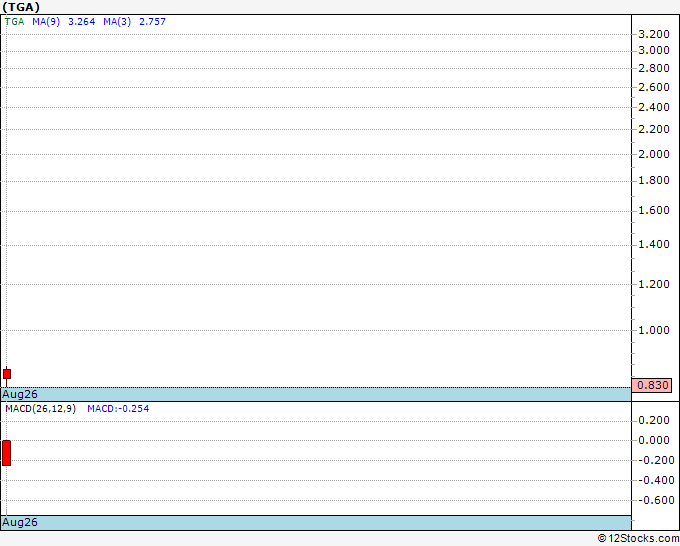
Task: Click the 3.000 price axis label
Action: [x=654, y=50]
